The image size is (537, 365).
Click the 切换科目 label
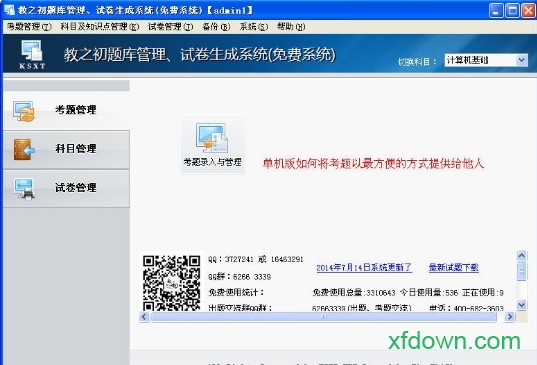417,62
